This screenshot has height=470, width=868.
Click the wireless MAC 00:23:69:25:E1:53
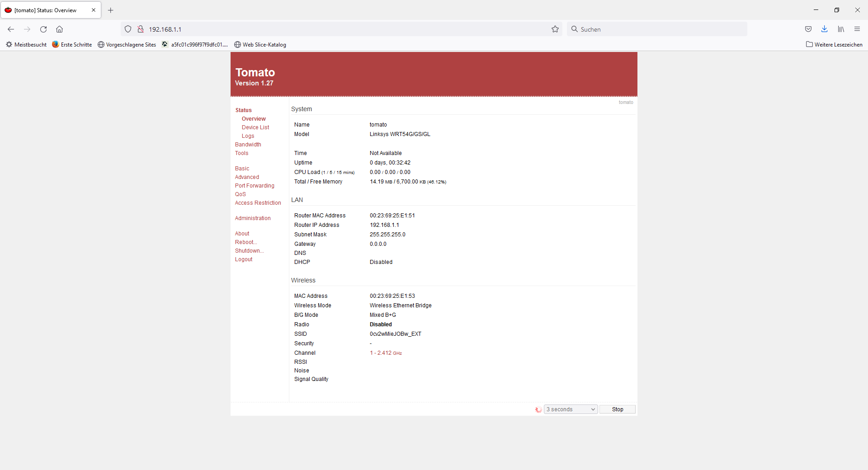tap(392, 296)
